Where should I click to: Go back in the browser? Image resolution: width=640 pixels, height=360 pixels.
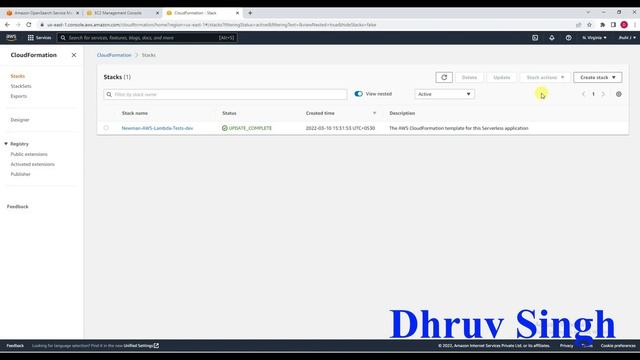7,24
